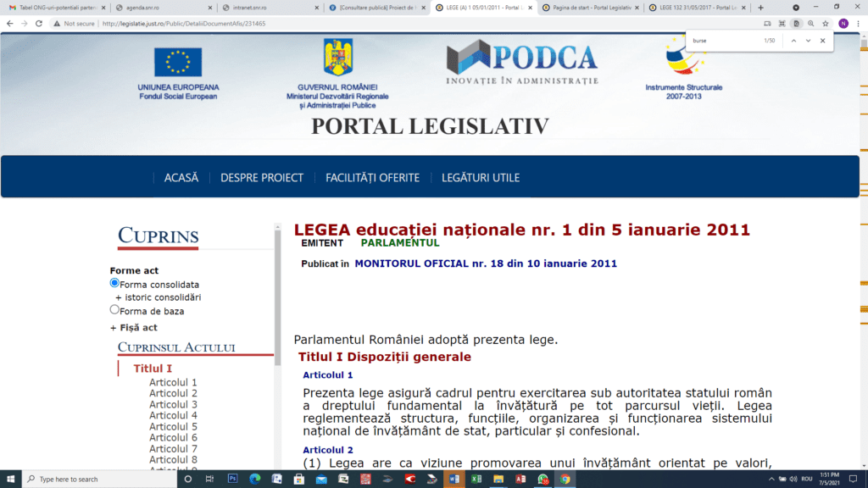This screenshot has width=868, height=488.
Task: Click the address bar URL
Action: [x=184, y=24]
